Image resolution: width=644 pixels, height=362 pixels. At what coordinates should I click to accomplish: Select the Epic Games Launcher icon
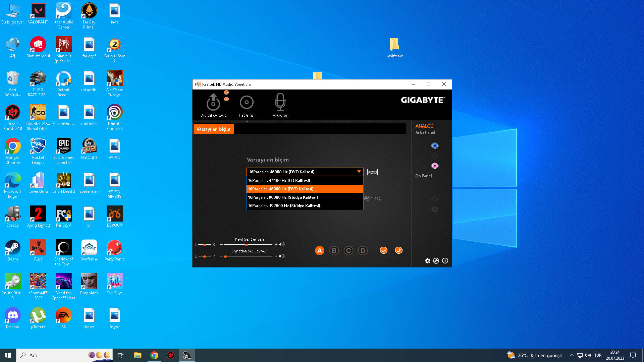[x=63, y=151]
